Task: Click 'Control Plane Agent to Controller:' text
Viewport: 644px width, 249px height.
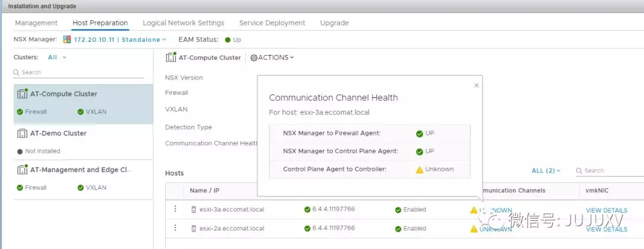Action: 335,169
